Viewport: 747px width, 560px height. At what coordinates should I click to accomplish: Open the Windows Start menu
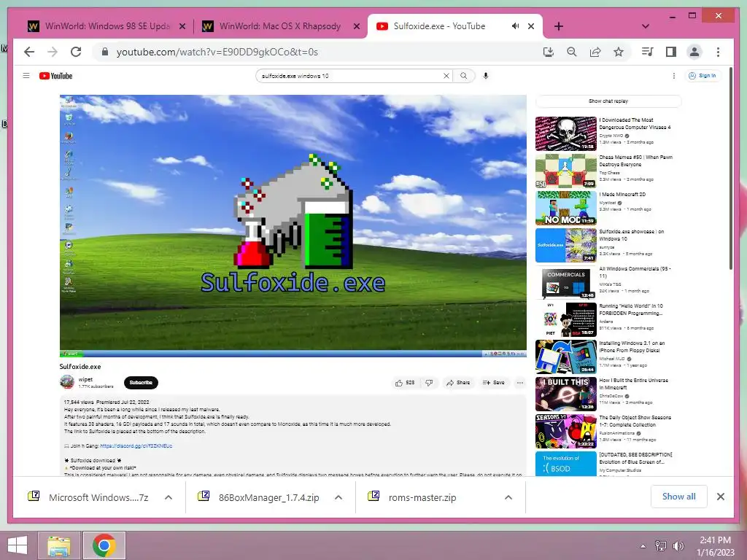(x=18, y=545)
